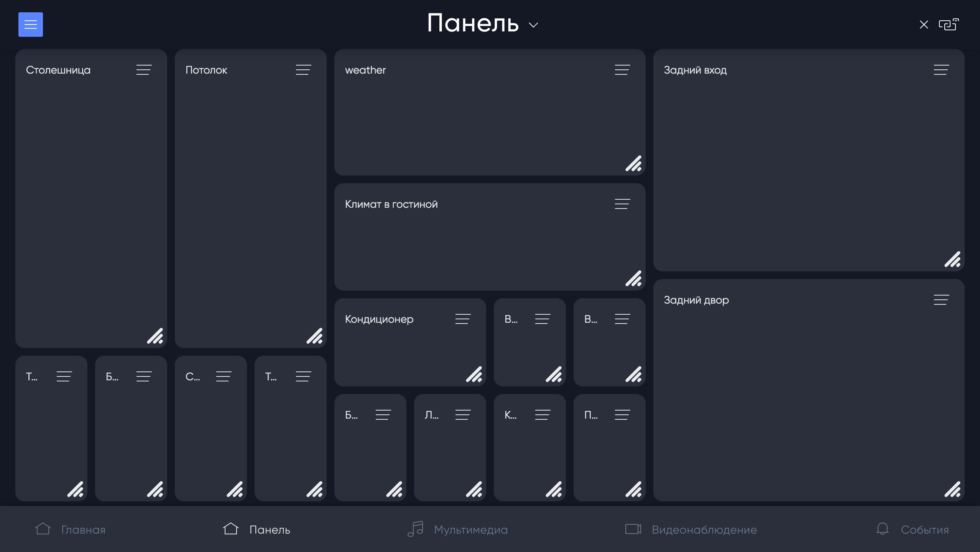The image size is (980, 552).
Task: Go to the Главная tab
Action: [x=70, y=529]
